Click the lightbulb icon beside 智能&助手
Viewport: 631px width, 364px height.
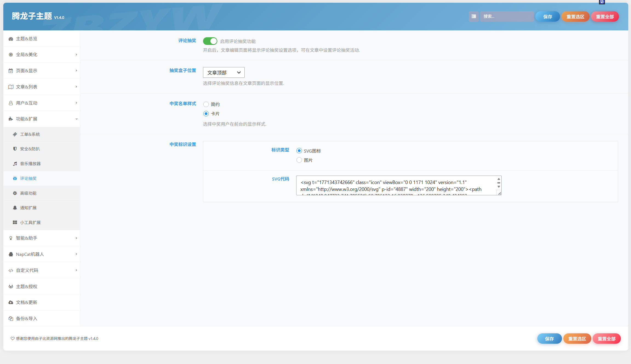pyautogui.click(x=11, y=238)
